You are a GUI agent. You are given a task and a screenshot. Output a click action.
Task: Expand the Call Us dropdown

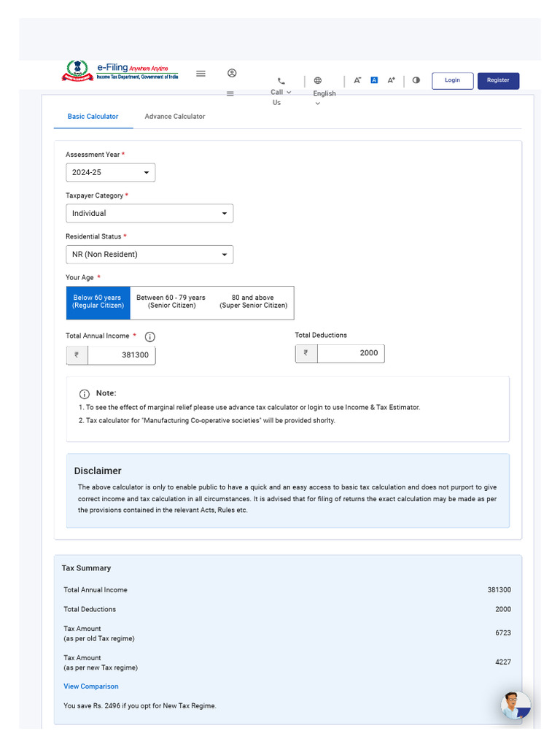[289, 93]
